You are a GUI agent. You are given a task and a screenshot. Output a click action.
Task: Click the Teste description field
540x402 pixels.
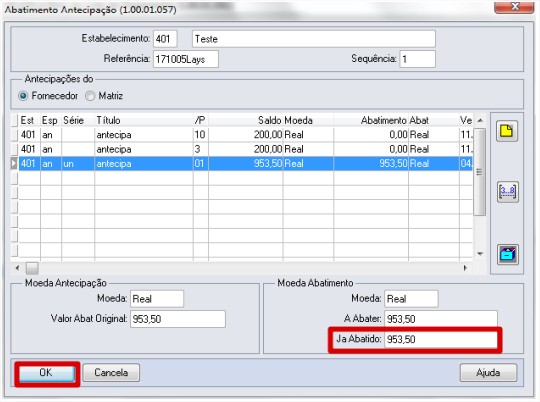pyautogui.click(x=314, y=39)
